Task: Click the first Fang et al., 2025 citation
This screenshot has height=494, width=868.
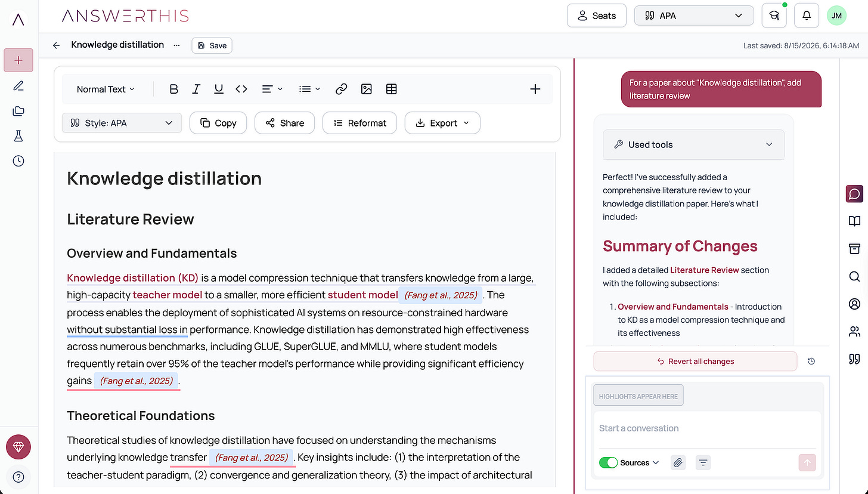Action: click(x=441, y=295)
